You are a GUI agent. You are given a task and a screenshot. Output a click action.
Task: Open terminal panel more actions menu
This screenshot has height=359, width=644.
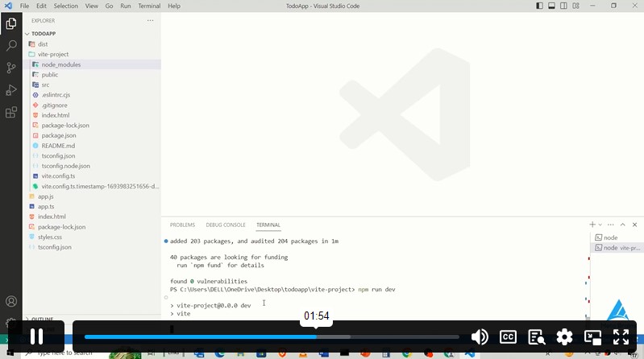click(611, 225)
